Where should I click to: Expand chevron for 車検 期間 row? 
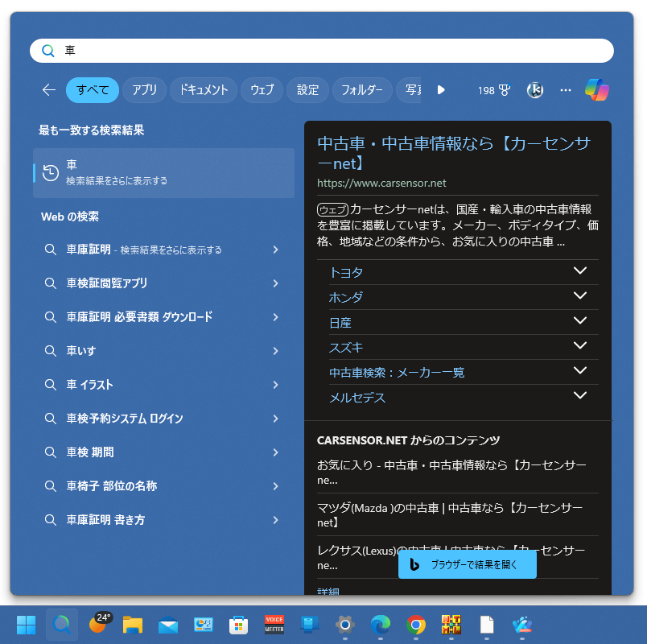pyautogui.click(x=276, y=452)
